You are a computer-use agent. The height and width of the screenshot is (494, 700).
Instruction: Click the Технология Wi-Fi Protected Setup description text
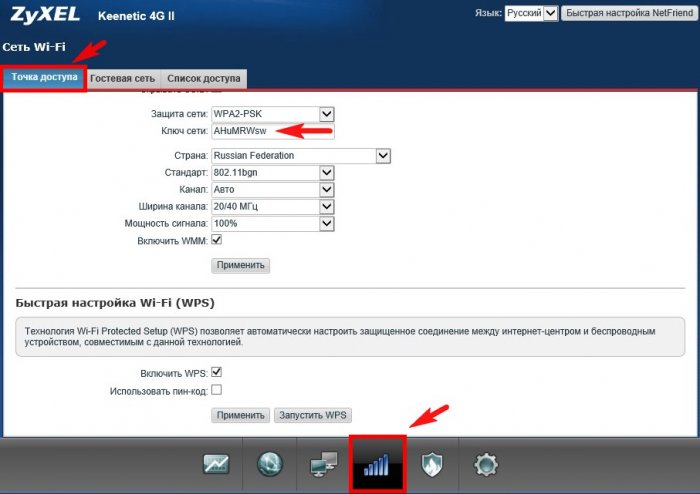[x=340, y=336]
